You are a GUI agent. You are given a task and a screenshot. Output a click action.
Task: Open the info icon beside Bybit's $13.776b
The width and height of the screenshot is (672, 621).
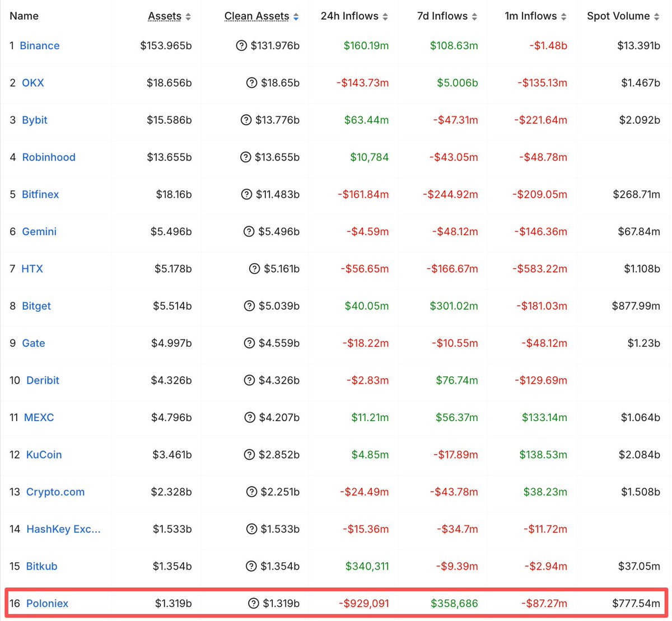coord(246,120)
